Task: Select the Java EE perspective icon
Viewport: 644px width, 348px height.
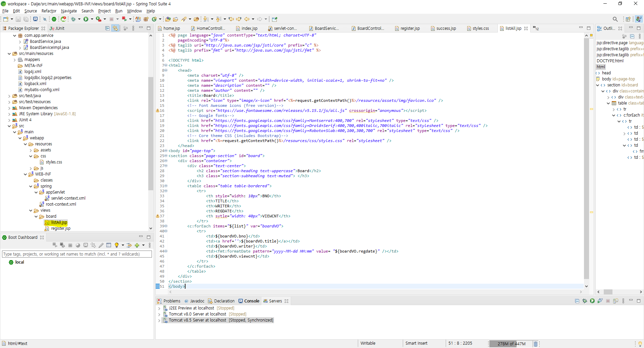Action: point(639,19)
